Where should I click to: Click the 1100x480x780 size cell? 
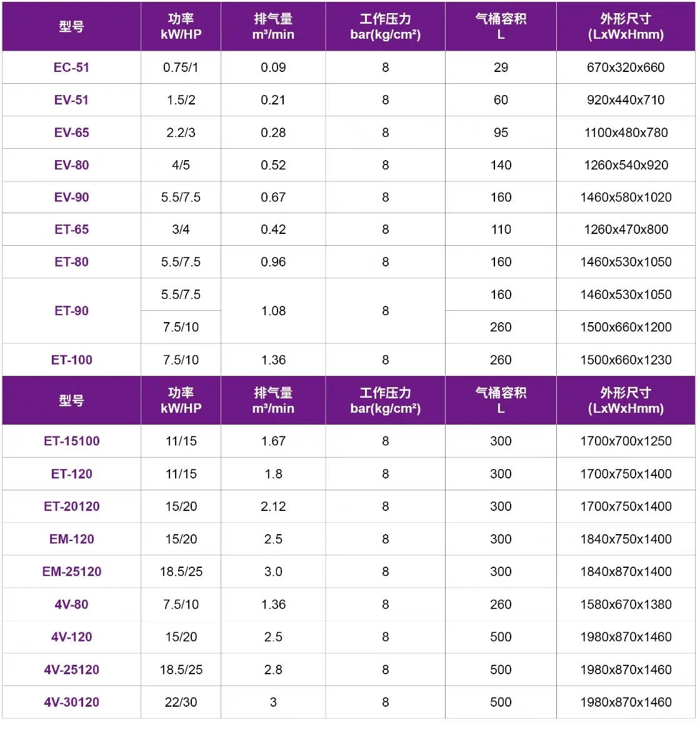point(626,133)
